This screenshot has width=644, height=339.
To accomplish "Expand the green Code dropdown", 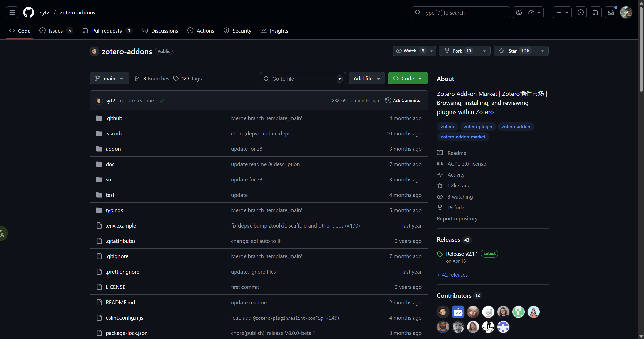I will click(408, 79).
